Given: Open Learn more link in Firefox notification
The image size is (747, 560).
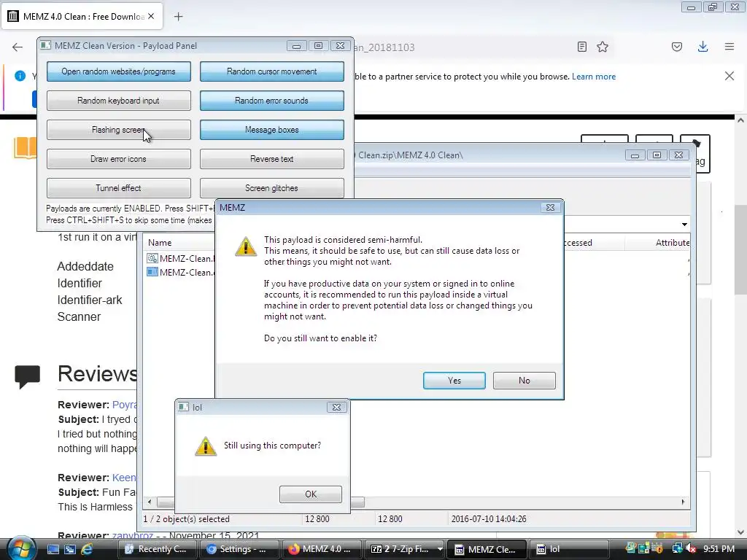Looking at the screenshot, I should (594, 77).
